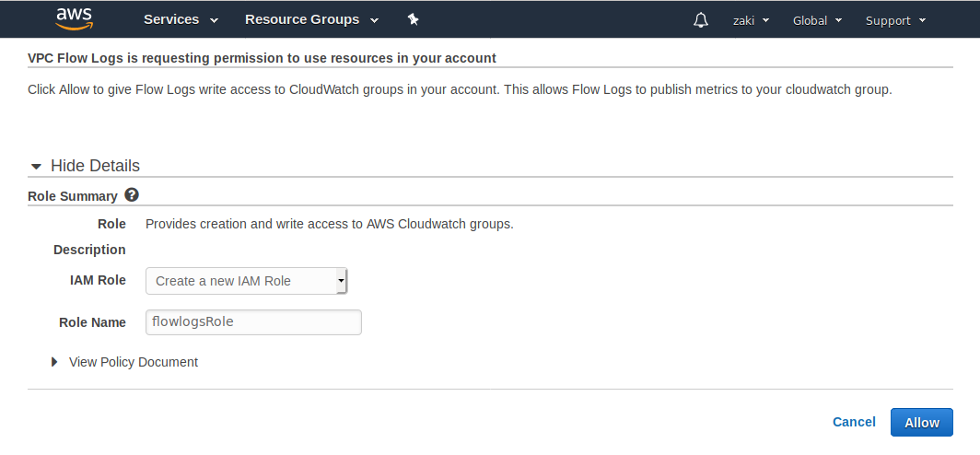Click the "Role Name" field label
Viewport: 980px width, 455px height.
click(x=92, y=321)
